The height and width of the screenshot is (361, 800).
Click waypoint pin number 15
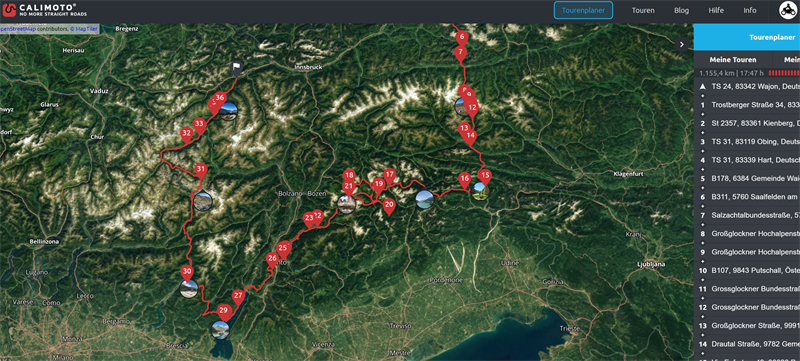(x=485, y=177)
